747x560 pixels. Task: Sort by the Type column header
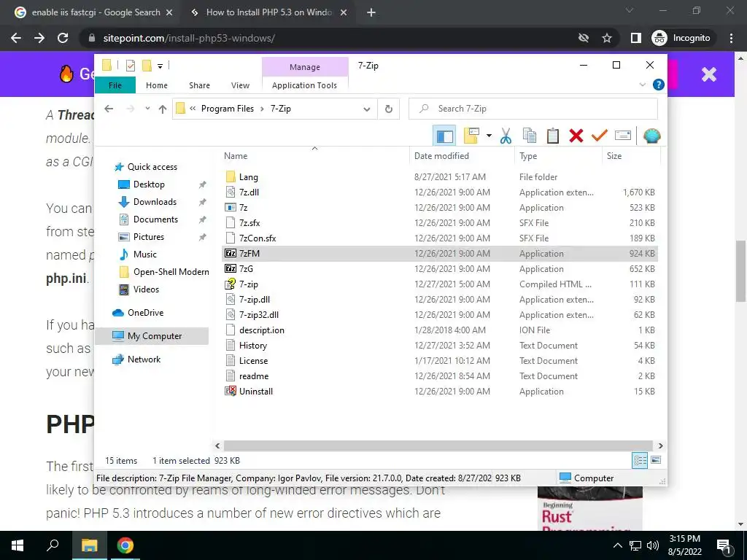click(558, 156)
